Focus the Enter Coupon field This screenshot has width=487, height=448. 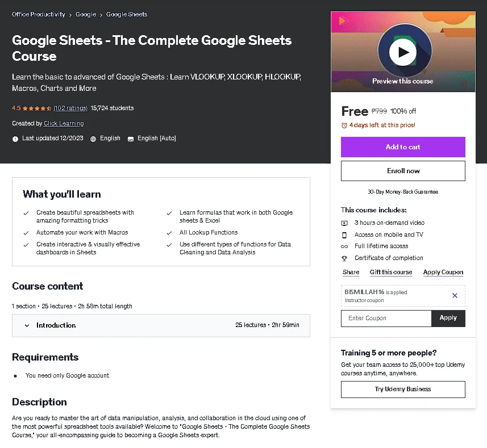click(386, 319)
